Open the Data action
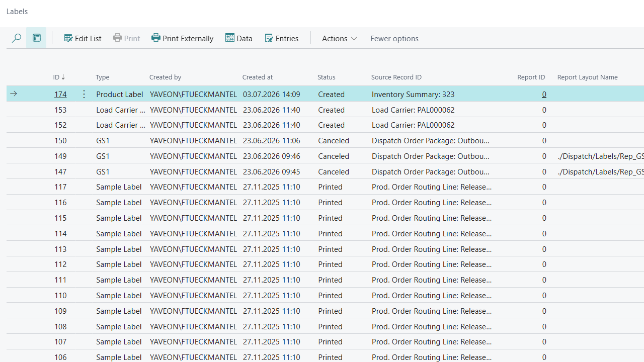The width and height of the screenshot is (644, 362). coord(239,38)
